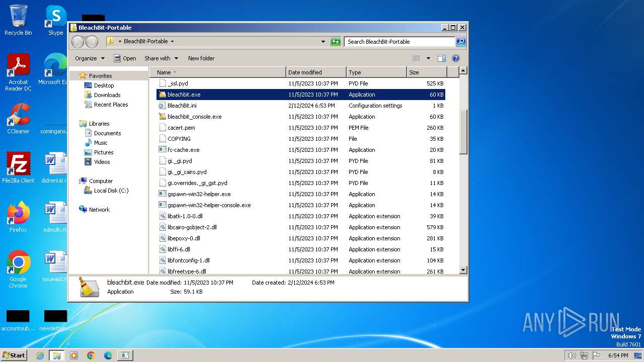
Task: Open the Organize dropdown menu
Action: [90, 58]
